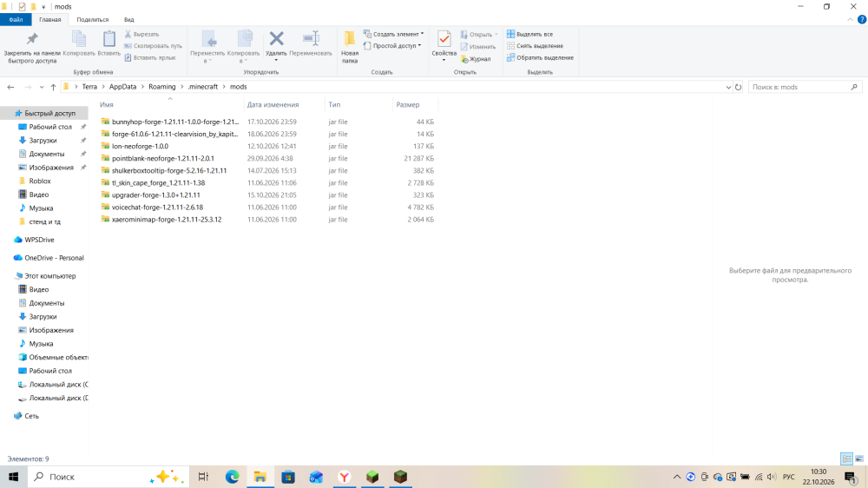Open the Файл menu tab

[16, 19]
